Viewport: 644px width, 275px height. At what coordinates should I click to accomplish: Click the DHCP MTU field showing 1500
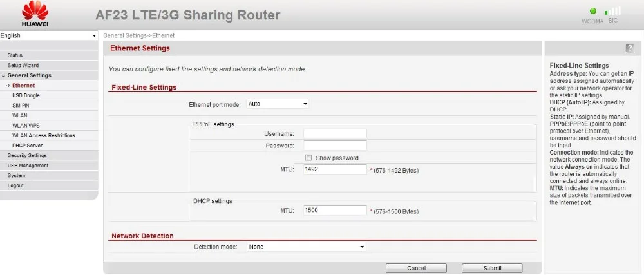coord(335,211)
